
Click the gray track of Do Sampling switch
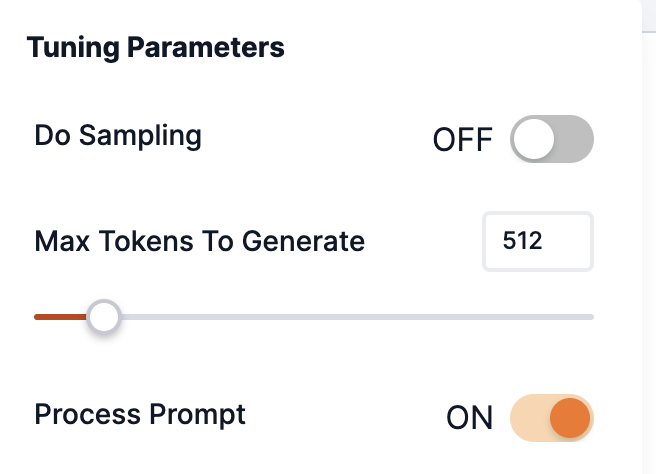(x=574, y=140)
